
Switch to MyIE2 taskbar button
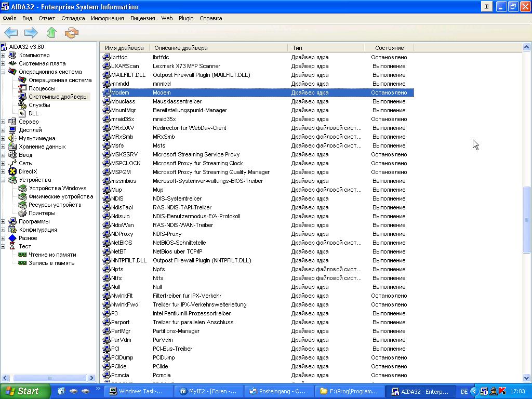pos(209,391)
